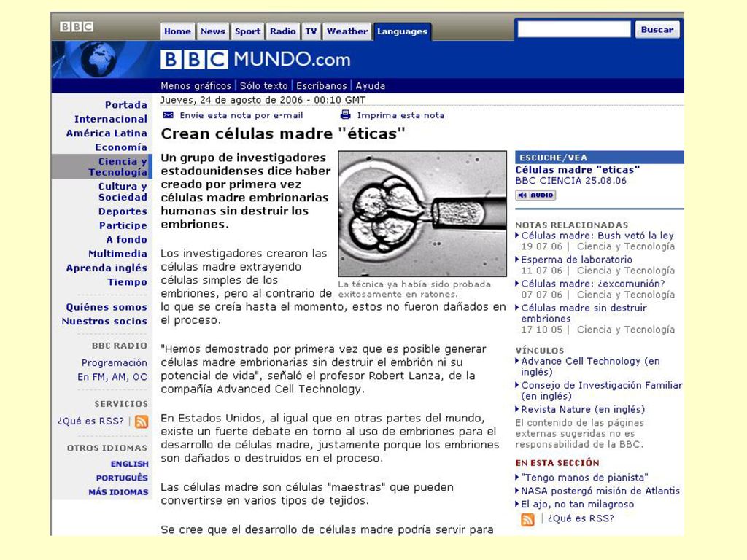This screenshot has width=747, height=560.
Task: Open Revista Nature external link
Action: click(x=583, y=410)
